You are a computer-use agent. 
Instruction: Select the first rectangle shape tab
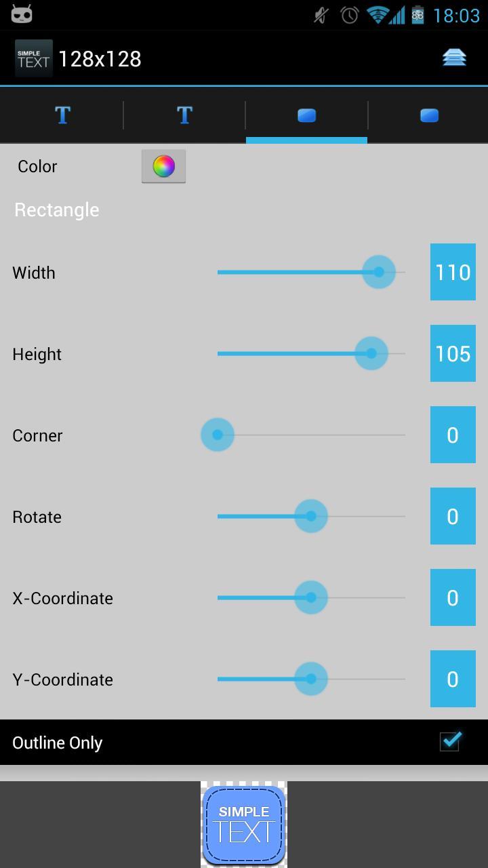306,115
